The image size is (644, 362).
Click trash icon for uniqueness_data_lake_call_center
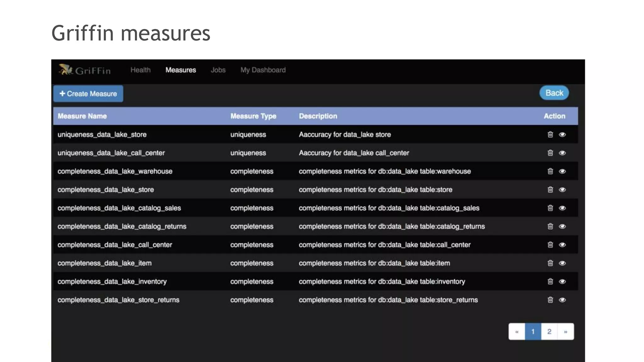pos(550,153)
